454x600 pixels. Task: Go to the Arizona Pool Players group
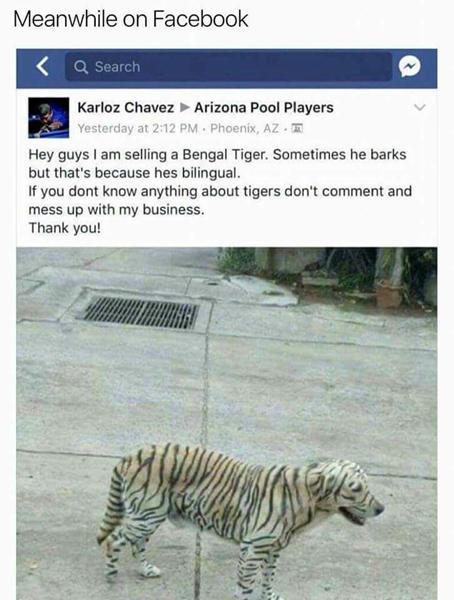[x=264, y=108]
